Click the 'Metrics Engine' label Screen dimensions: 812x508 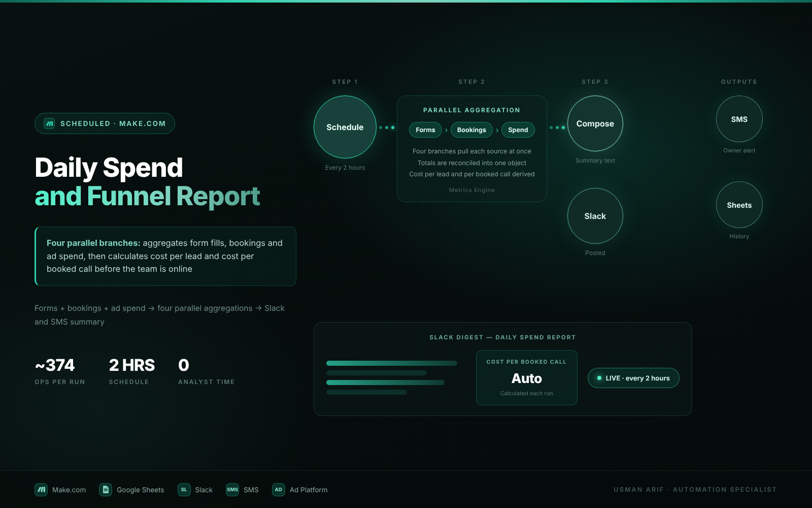(x=472, y=190)
